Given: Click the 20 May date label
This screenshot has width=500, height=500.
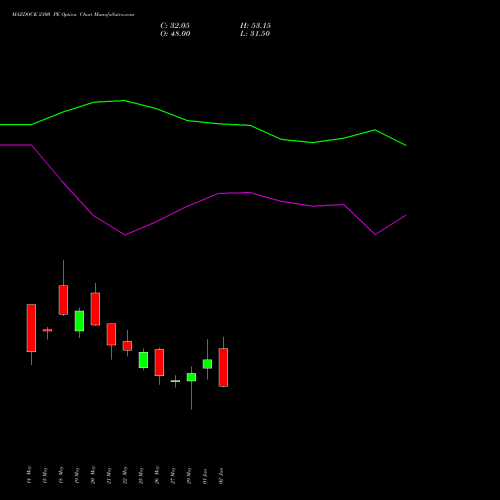Looking at the screenshot, I should click(x=93, y=475).
